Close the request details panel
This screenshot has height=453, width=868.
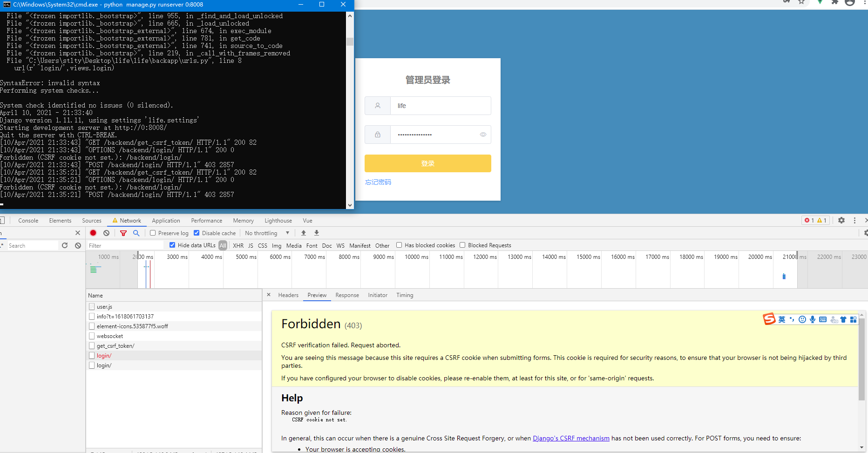(x=269, y=295)
